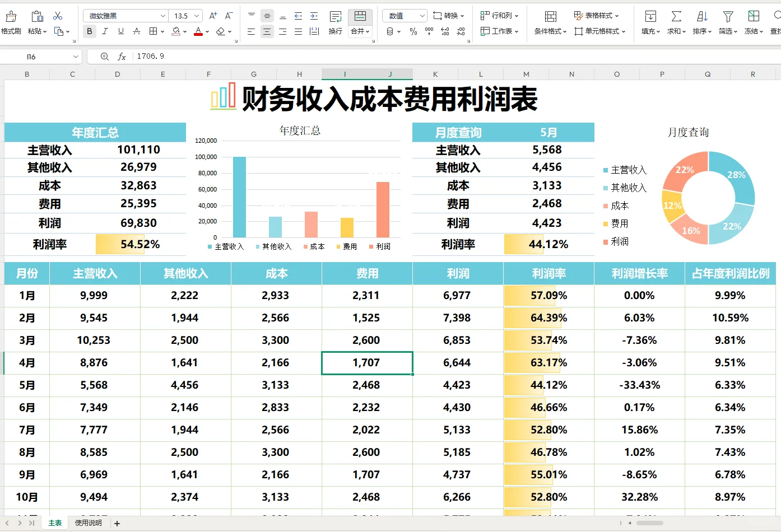Viewport: 781px width, 532px height.
Task: Click the Filter (筛选) funnel icon
Action: click(x=728, y=16)
